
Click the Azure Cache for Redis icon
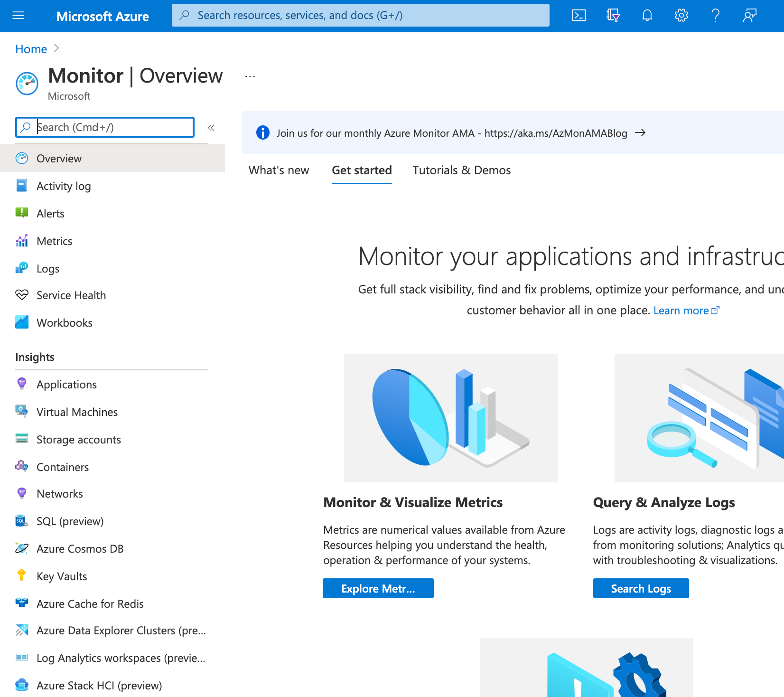point(22,603)
